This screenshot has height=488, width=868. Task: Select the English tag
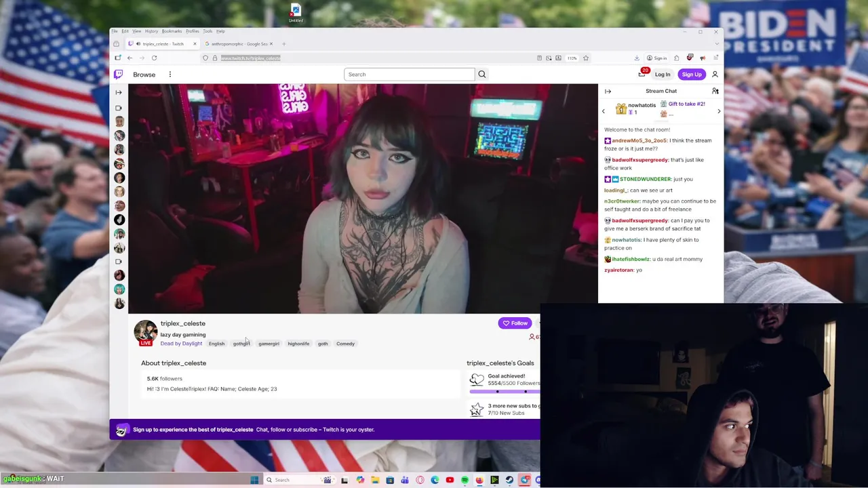point(216,344)
